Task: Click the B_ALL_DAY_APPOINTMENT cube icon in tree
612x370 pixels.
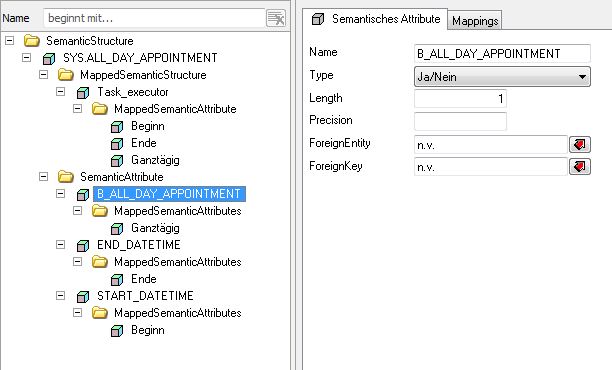Action: [83, 194]
